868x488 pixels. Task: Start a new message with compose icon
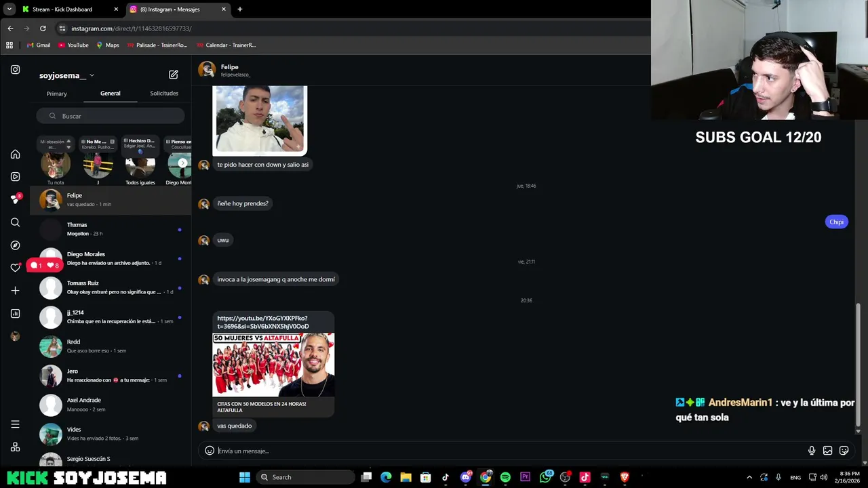click(x=174, y=75)
